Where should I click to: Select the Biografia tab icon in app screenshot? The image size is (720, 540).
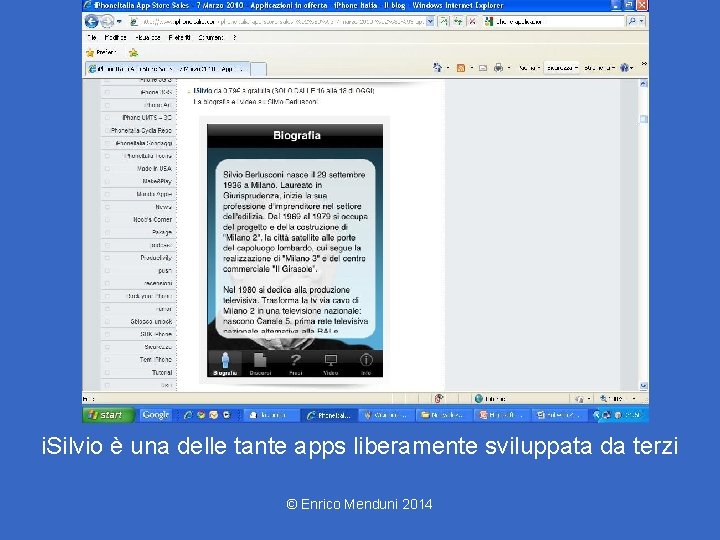pos(225,364)
